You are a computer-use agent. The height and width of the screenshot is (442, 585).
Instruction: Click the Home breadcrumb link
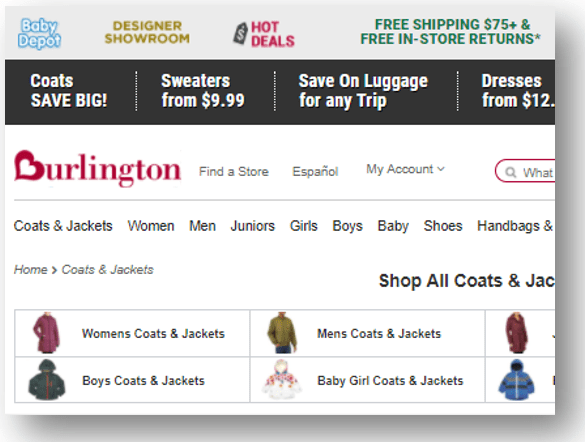(31, 269)
